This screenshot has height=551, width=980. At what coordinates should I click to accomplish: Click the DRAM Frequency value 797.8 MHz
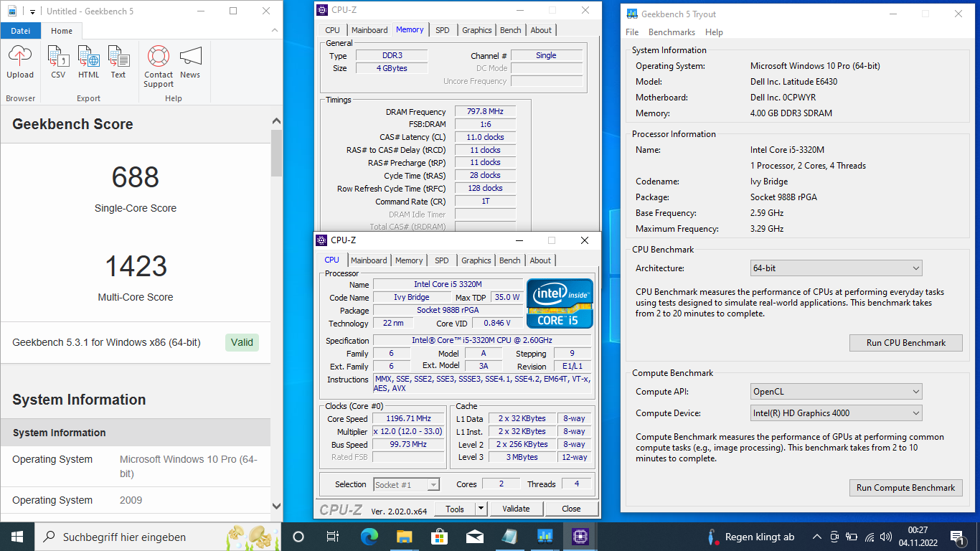tap(485, 112)
